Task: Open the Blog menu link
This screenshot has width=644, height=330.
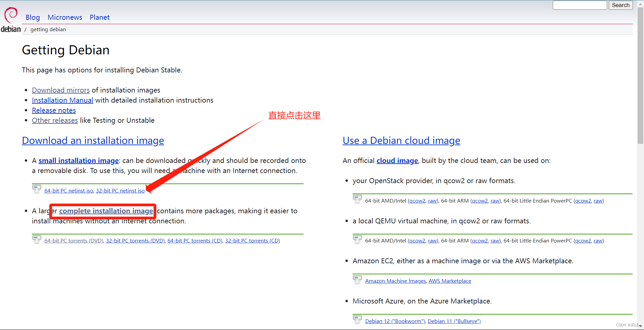Action: click(x=33, y=17)
